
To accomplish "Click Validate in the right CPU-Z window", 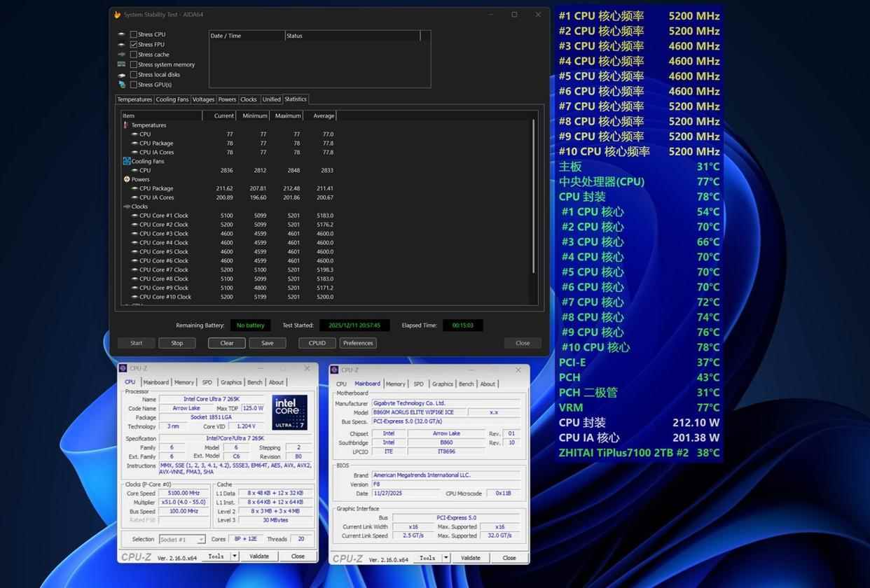I will (x=471, y=558).
